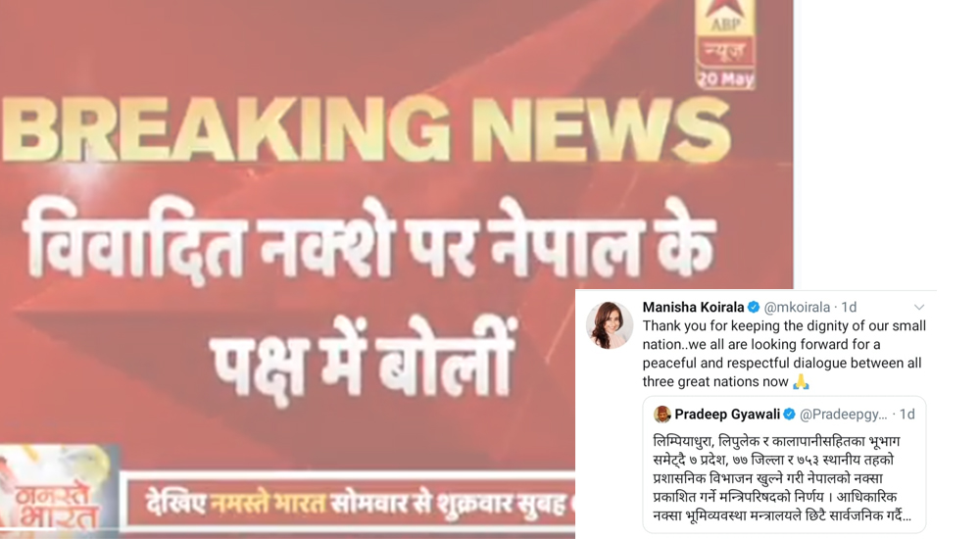Viewport: 980px width, 539px height.
Task: Click Pradeep Gyawali's verified badge
Action: (x=789, y=414)
